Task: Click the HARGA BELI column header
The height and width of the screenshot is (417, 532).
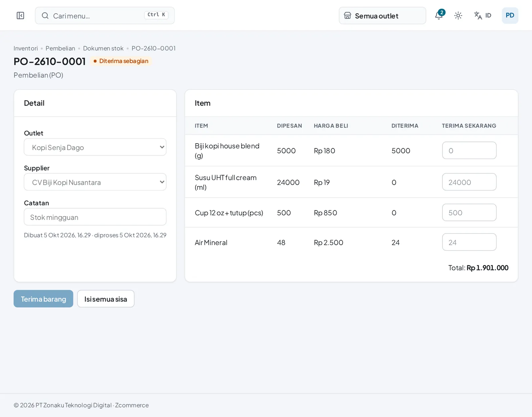Action: pyautogui.click(x=331, y=126)
